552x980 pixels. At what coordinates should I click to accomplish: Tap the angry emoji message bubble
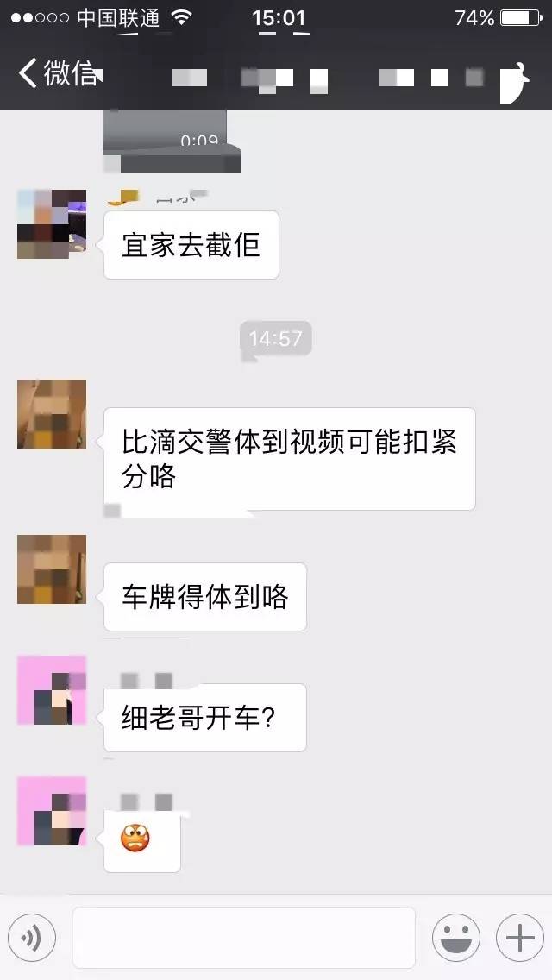(x=142, y=839)
